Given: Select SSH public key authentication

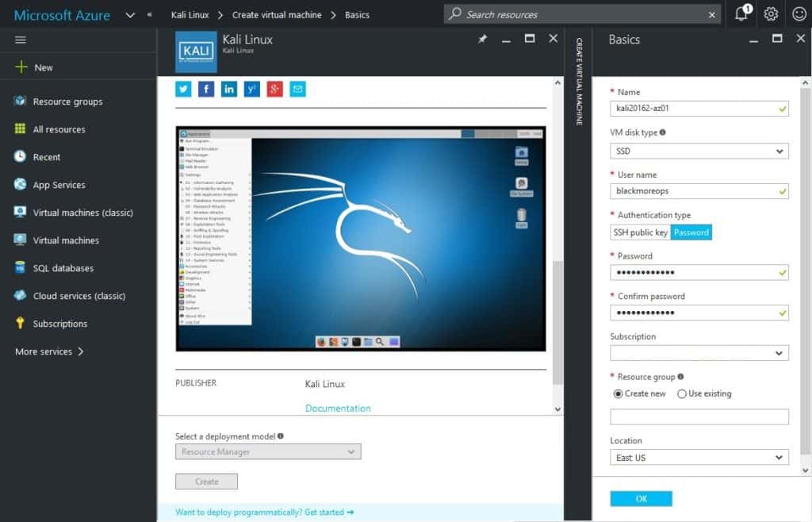Looking at the screenshot, I should (x=640, y=232).
